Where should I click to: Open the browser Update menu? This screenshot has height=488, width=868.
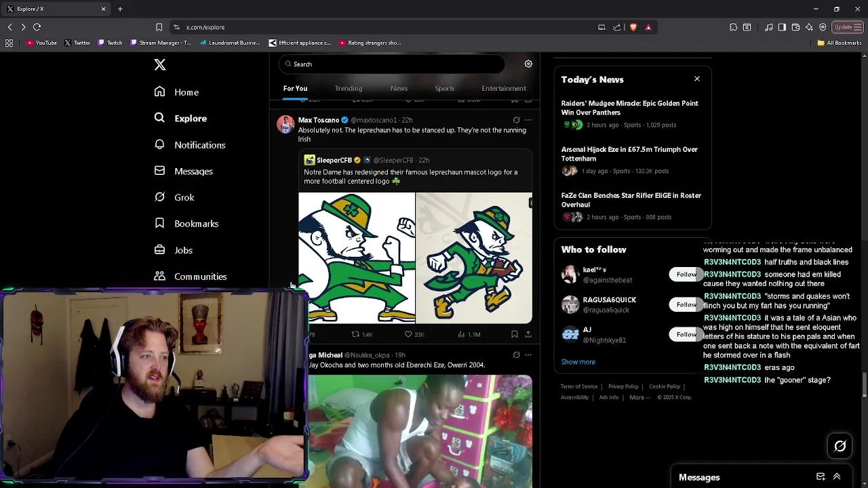(848, 27)
